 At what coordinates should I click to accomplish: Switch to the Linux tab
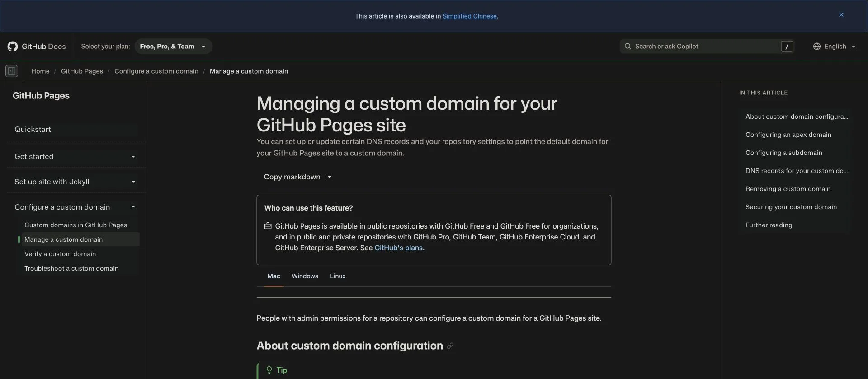(338, 276)
